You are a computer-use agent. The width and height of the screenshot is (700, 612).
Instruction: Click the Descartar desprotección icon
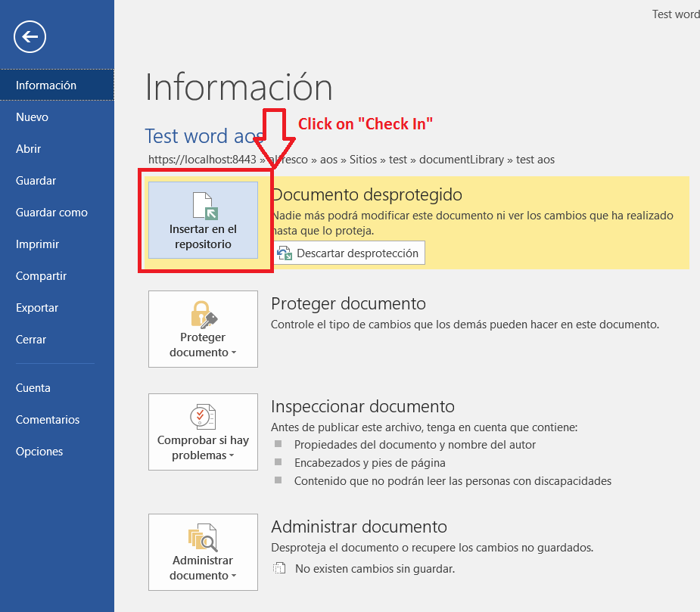coord(285,253)
